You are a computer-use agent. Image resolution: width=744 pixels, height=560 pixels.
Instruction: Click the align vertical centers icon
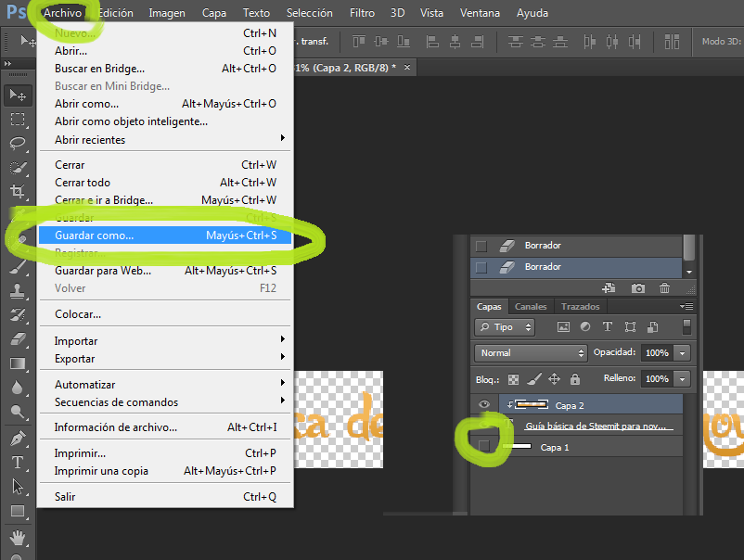click(381, 42)
